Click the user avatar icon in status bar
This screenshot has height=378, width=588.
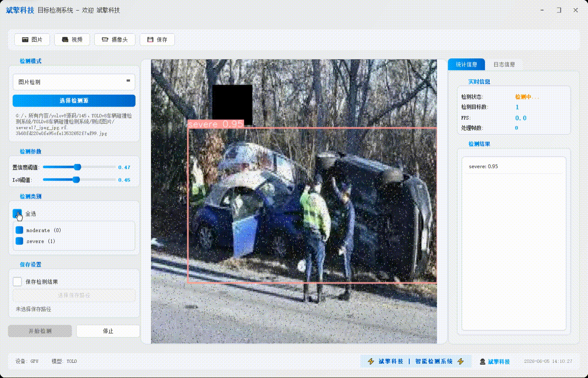482,362
